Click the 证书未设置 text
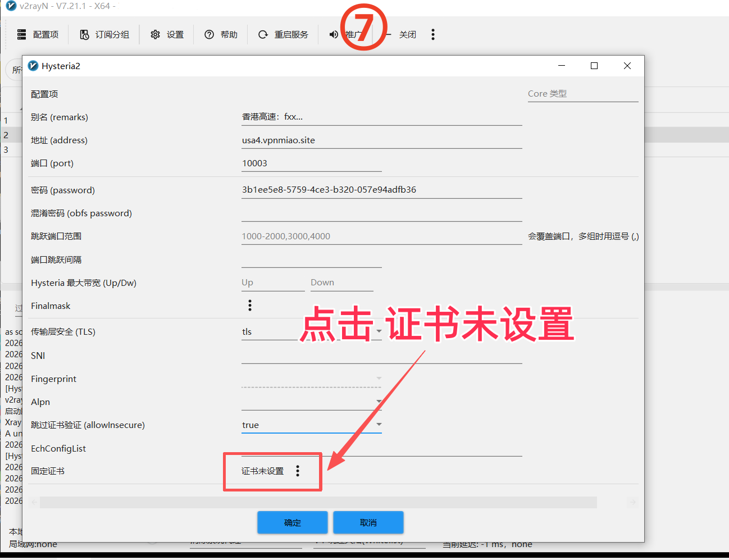The image size is (729, 560). [263, 471]
